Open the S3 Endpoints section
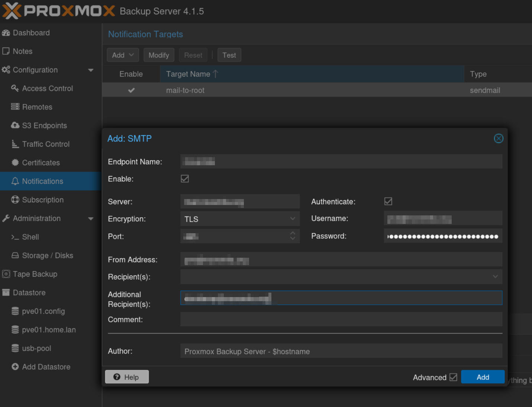 (45, 126)
